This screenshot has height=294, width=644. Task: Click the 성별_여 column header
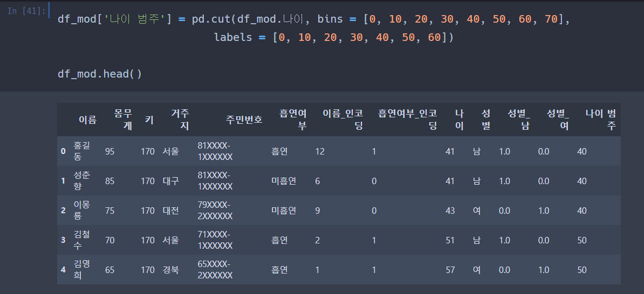coord(558,120)
